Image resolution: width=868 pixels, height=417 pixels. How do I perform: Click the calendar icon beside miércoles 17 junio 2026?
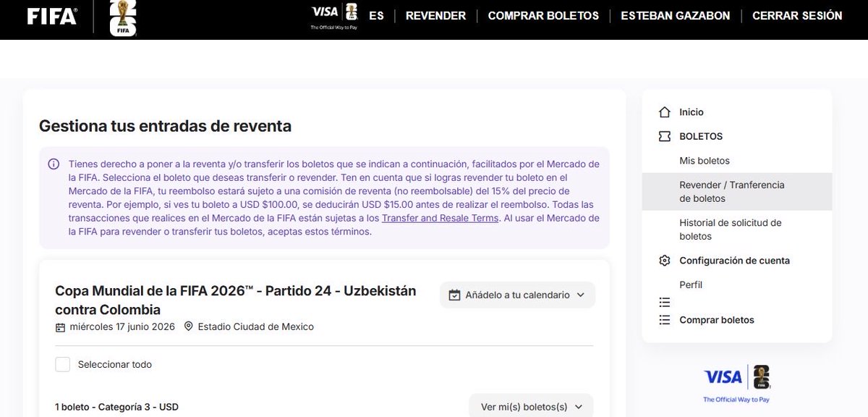tap(60, 327)
